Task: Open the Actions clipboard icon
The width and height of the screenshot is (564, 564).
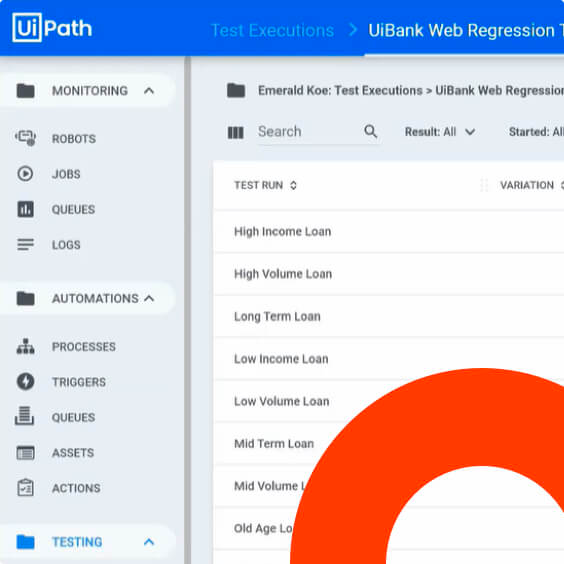Action: coord(26,487)
